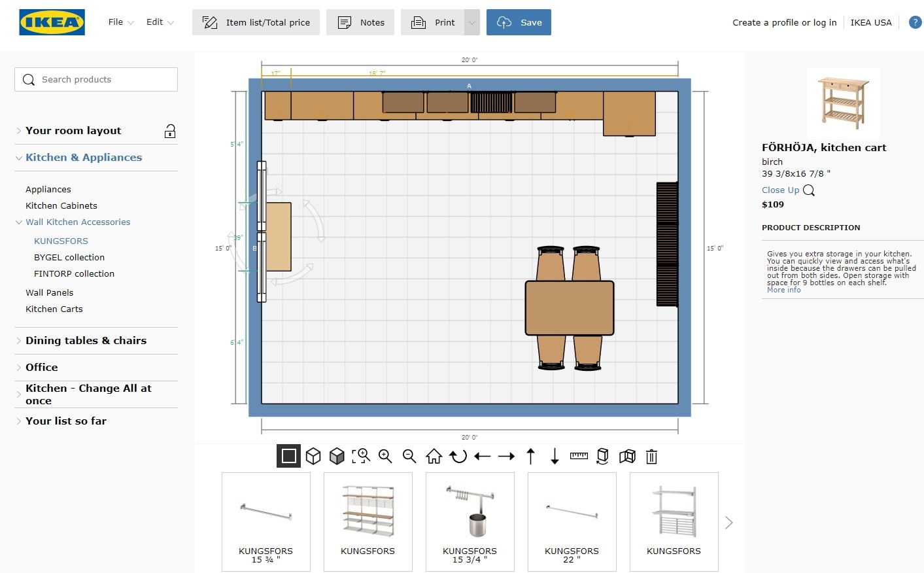Zoom out with the minus magnifier
Viewport: 924px width, 573px height.
pyautogui.click(x=409, y=456)
